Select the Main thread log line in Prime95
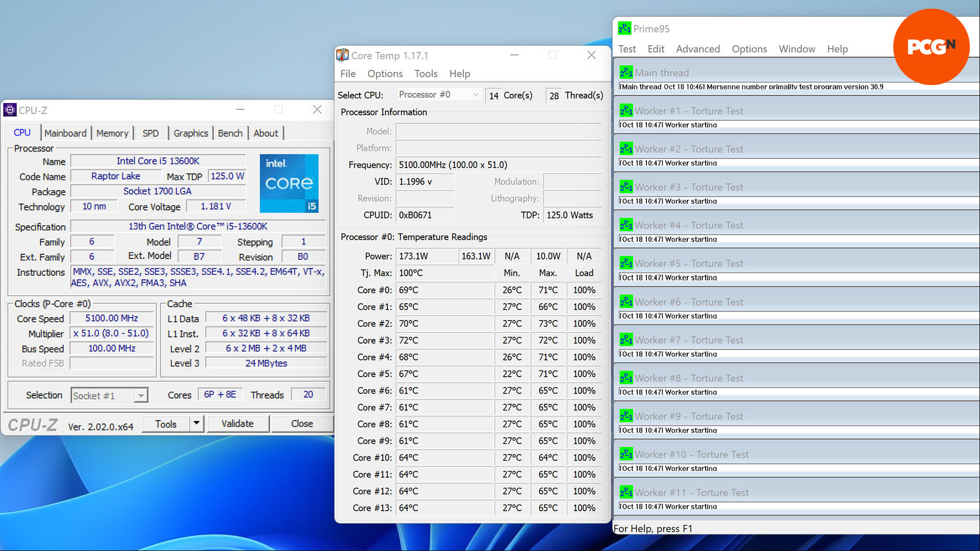This screenshot has width=980, height=551. click(798, 87)
